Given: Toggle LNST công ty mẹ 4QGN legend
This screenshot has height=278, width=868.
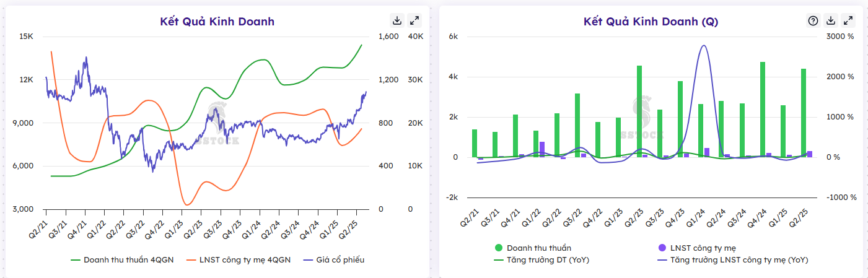Looking at the screenshot, I should (x=237, y=260).
